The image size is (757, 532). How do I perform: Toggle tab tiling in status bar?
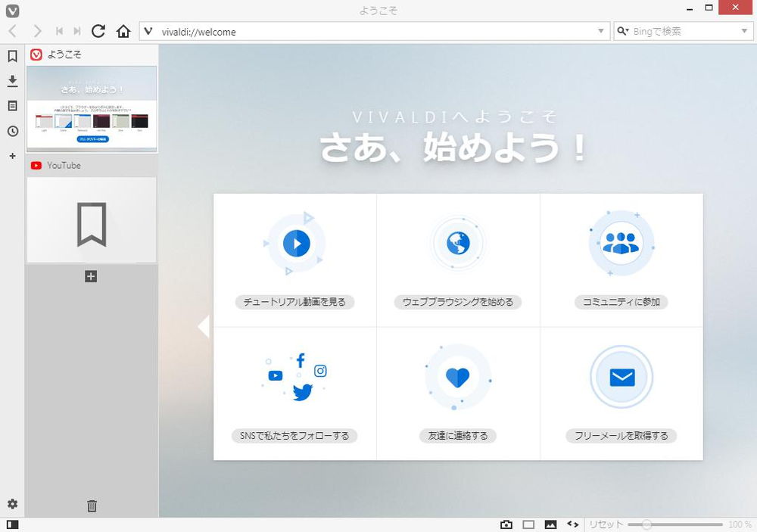pyautogui.click(x=528, y=524)
